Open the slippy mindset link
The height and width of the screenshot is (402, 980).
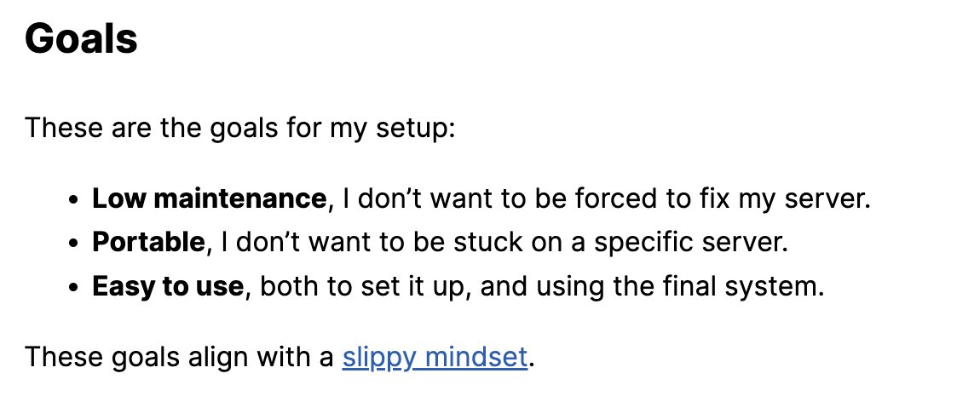(435, 357)
